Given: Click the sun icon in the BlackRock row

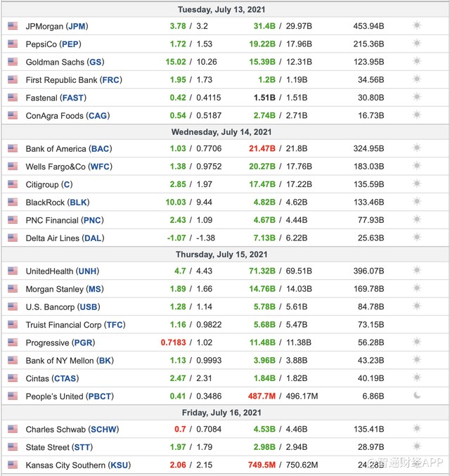Looking at the screenshot, I should pos(417,202).
